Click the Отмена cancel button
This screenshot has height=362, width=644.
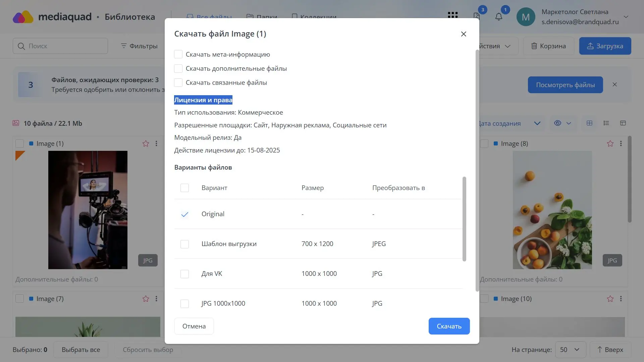click(194, 326)
